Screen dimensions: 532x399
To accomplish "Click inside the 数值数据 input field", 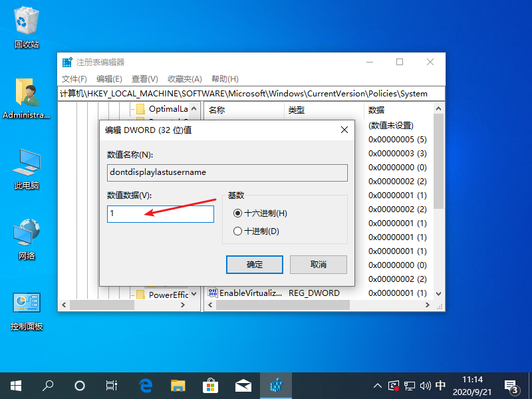I will point(160,213).
